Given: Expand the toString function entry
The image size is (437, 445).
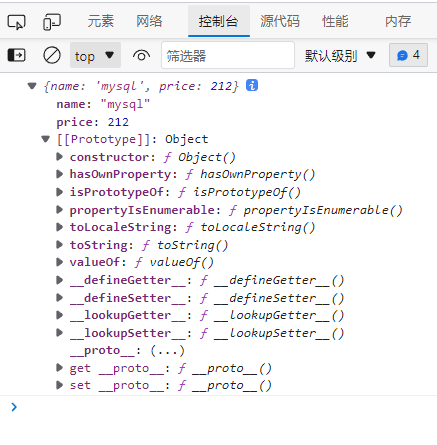Looking at the screenshot, I should 60,245.
